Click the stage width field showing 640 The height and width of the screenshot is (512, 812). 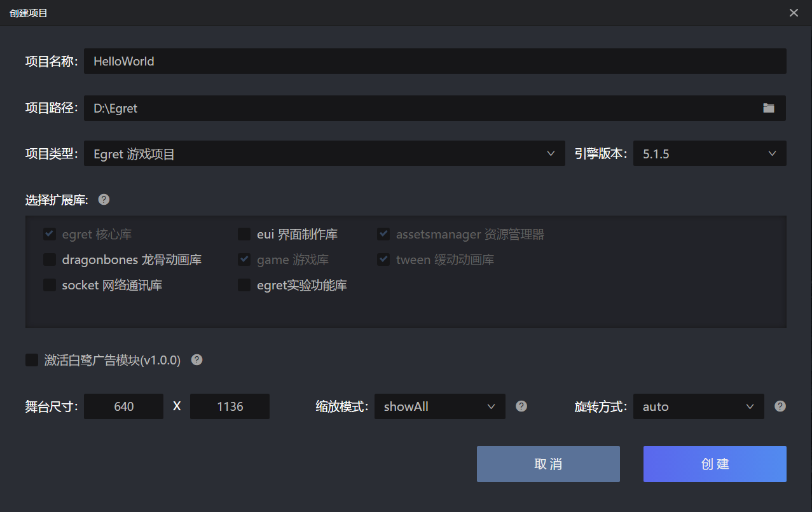point(124,406)
